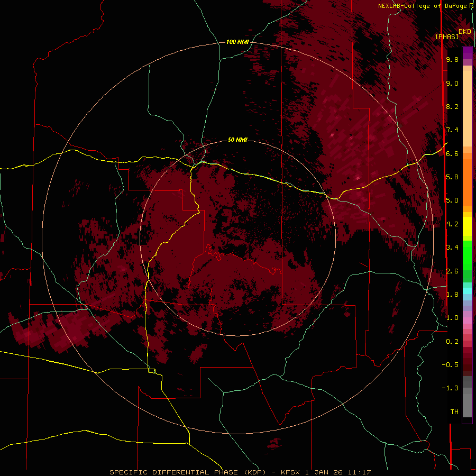Click the [PHAS] units label
This screenshot has width=476, height=476.
(x=447, y=36)
